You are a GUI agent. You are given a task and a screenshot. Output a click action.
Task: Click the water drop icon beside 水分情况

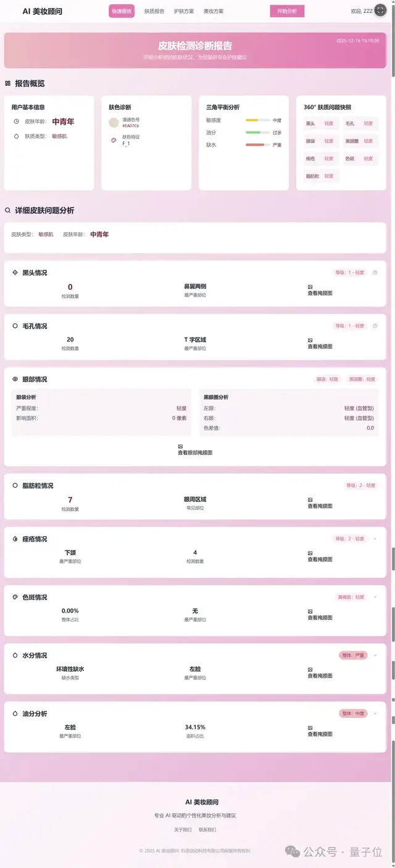click(x=15, y=655)
